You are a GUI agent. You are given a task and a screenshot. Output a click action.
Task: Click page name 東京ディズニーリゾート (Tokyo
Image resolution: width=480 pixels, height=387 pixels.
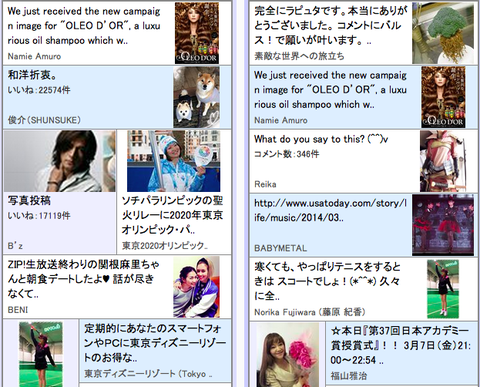148,374
